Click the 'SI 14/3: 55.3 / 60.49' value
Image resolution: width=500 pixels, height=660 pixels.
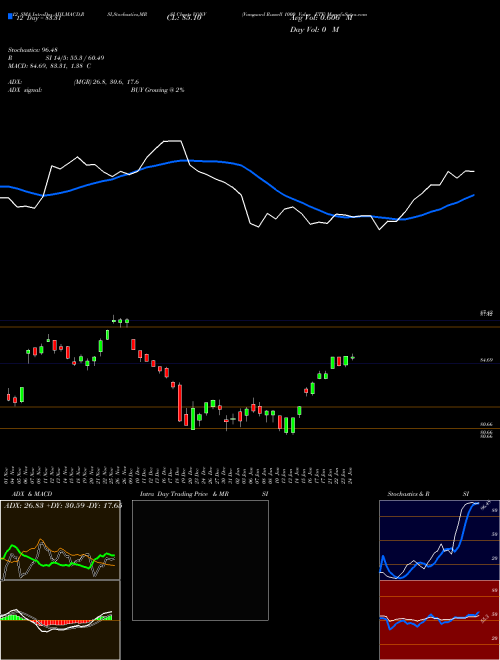pyautogui.click(x=75, y=58)
